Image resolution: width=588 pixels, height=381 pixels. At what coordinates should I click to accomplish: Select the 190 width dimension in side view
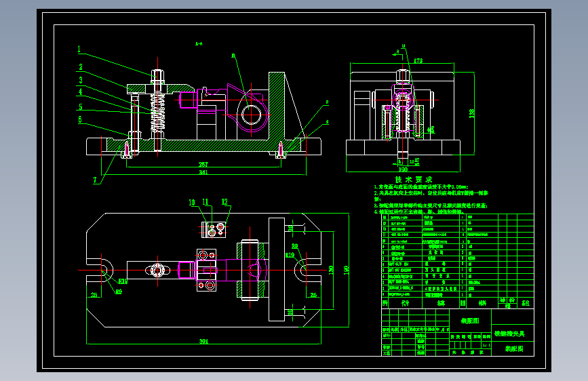point(403,169)
